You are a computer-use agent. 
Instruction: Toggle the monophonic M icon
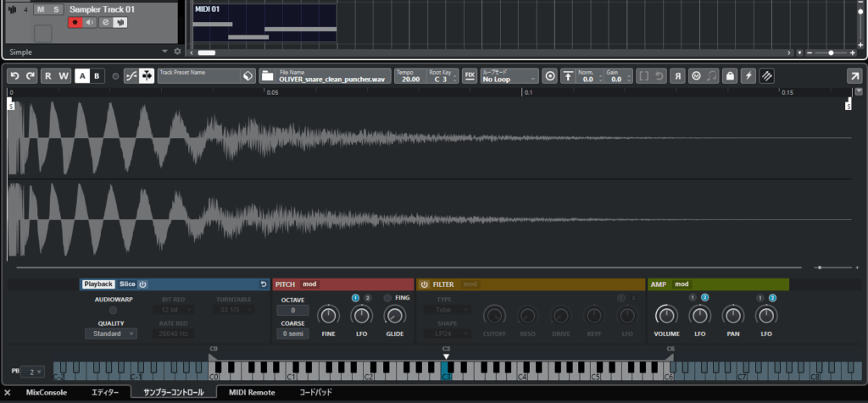pyautogui.click(x=695, y=75)
